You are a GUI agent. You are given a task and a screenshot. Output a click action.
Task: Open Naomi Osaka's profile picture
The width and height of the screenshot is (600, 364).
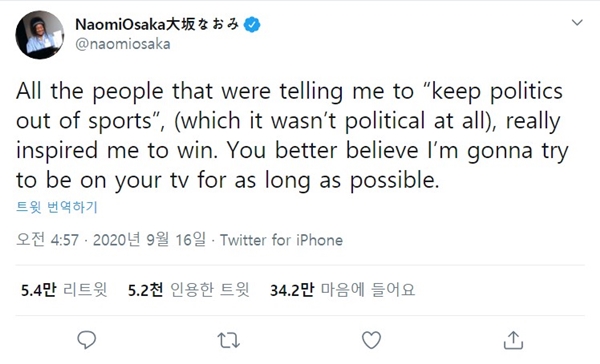(40, 35)
